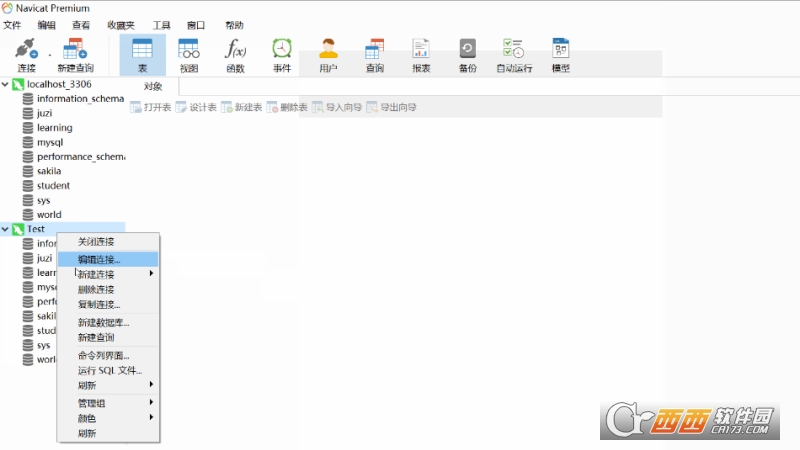Open the 函数 (Function) toolbar icon
Viewport: 800px width, 450px height.
235,49
